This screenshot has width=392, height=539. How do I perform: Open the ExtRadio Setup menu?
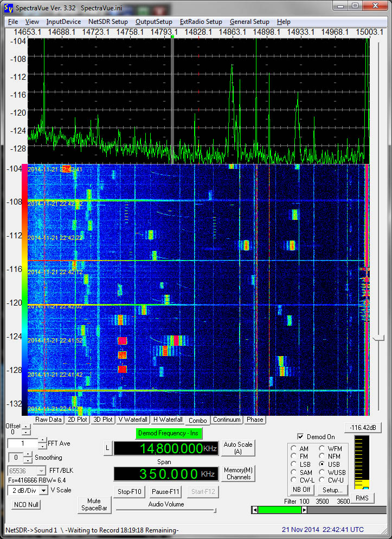201,22
